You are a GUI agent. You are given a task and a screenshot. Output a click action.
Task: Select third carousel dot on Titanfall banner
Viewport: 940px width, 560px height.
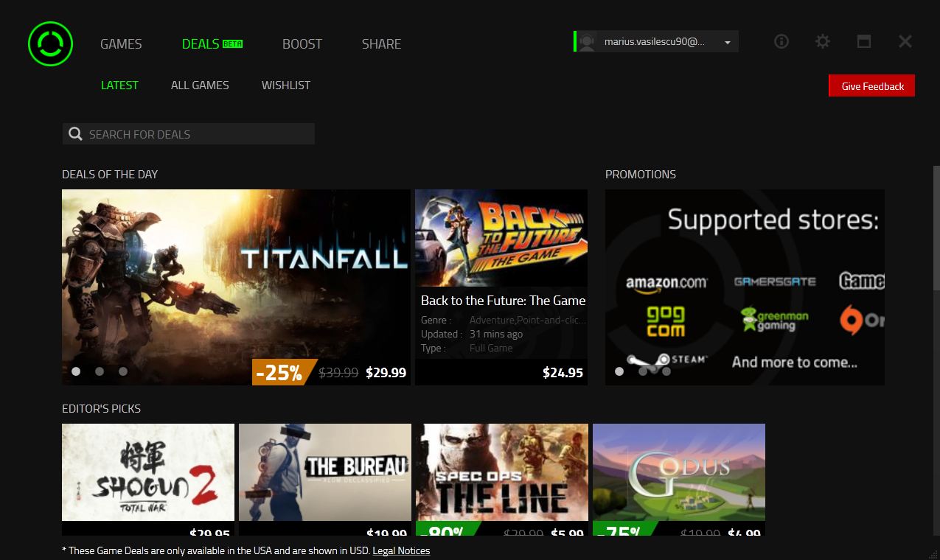[x=123, y=371]
